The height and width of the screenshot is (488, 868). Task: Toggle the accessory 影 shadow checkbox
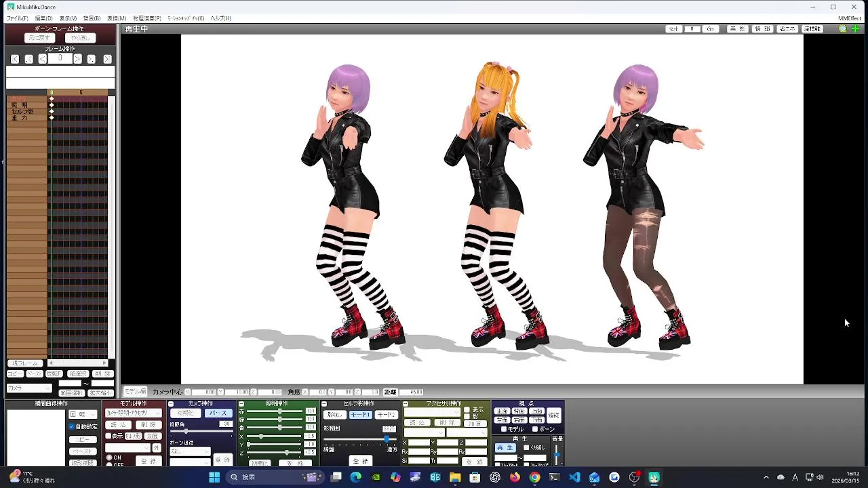tap(467, 416)
